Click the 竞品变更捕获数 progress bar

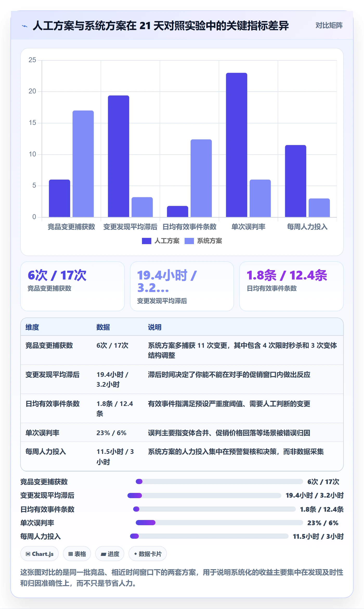[x=219, y=481]
